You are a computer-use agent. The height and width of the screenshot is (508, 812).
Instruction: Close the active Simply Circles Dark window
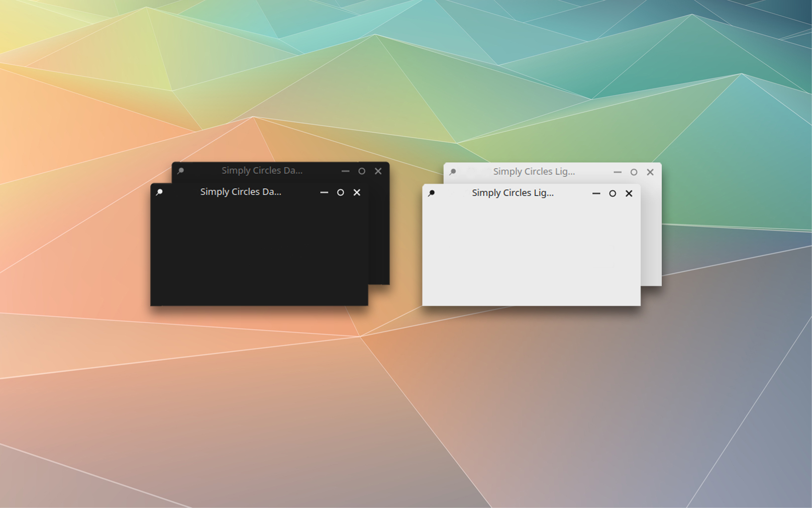pyautogui.click(x=357, y=192)
